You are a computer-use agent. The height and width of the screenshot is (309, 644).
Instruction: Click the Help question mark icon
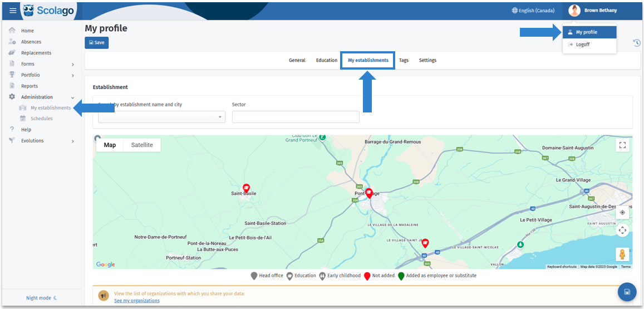(x=12, y=129)
